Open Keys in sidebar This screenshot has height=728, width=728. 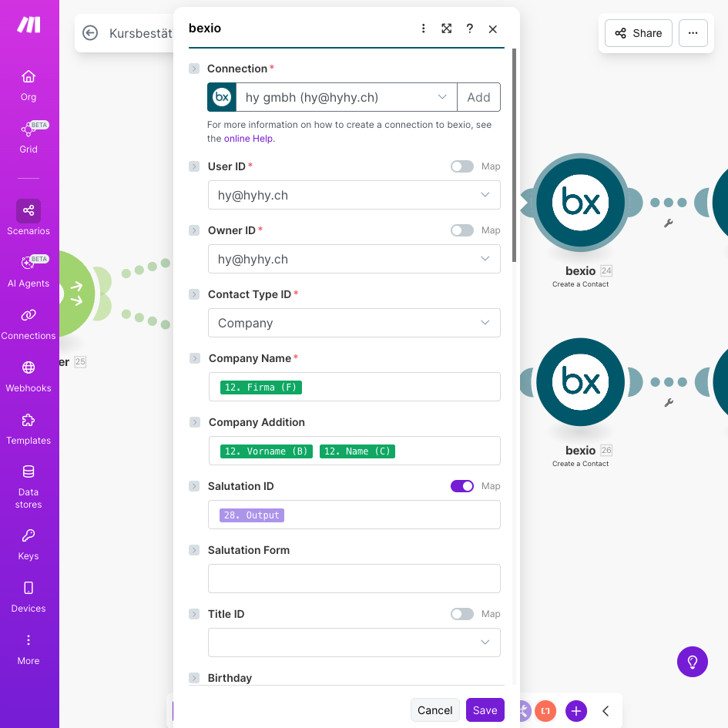coord(29,545)
